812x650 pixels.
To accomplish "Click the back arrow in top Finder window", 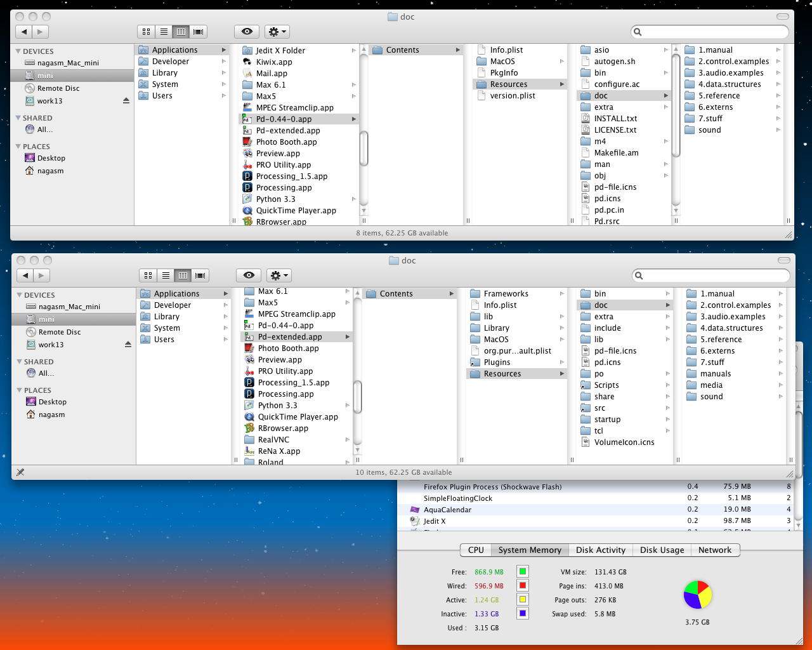I will pos(24,31).
